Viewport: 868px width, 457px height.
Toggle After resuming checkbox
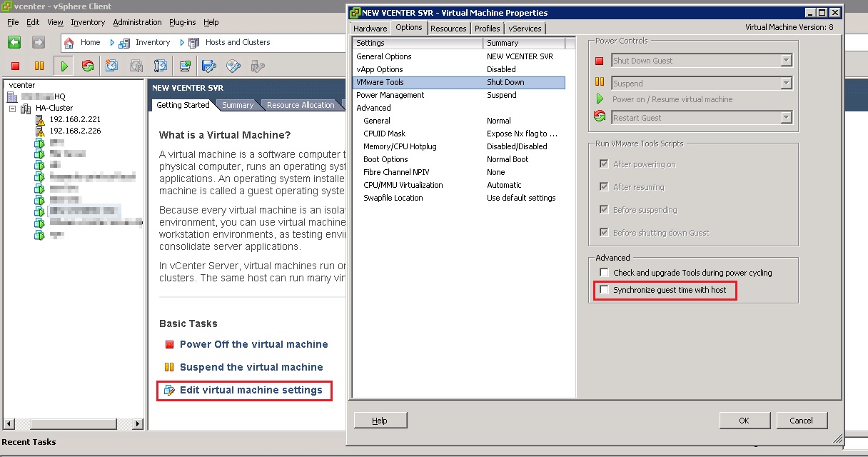point(604,187)
